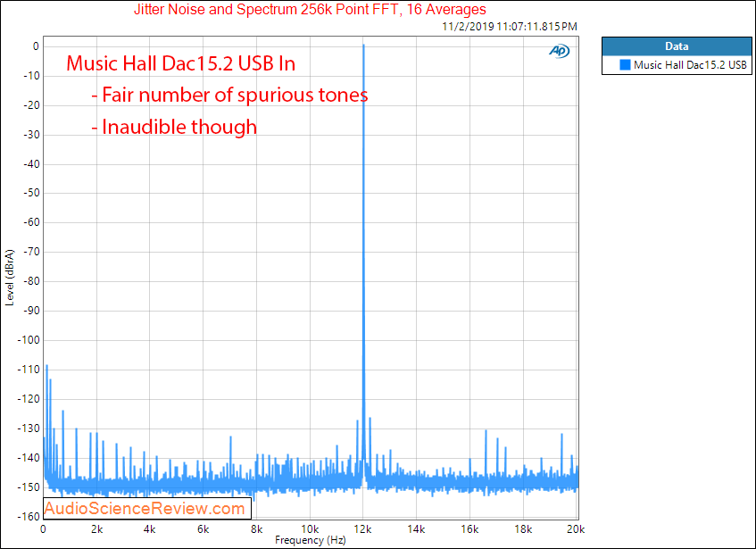Screen dimensions: 756x549
Task: Click the -110 level axis label
Action: (x=29, y=370)
